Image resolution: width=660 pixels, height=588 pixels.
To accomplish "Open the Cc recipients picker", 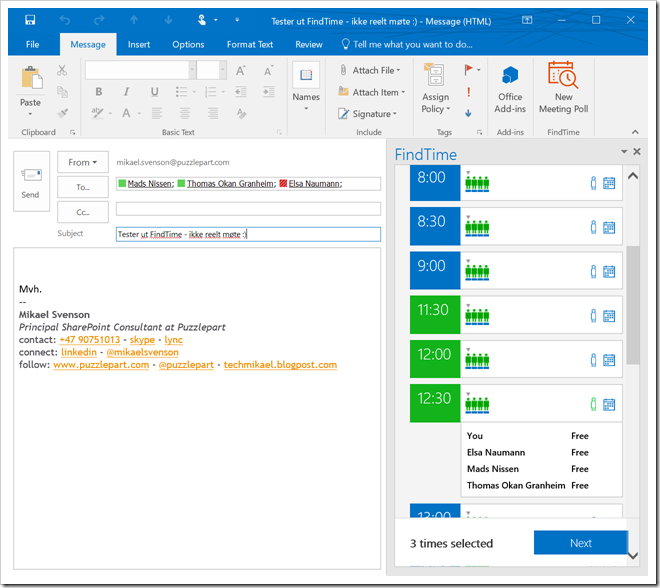I will pos(82,212).
